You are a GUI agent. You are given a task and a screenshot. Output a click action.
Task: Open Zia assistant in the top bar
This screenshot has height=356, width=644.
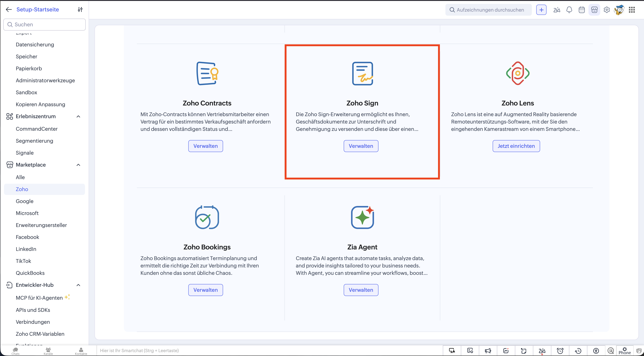click(556, 10)
